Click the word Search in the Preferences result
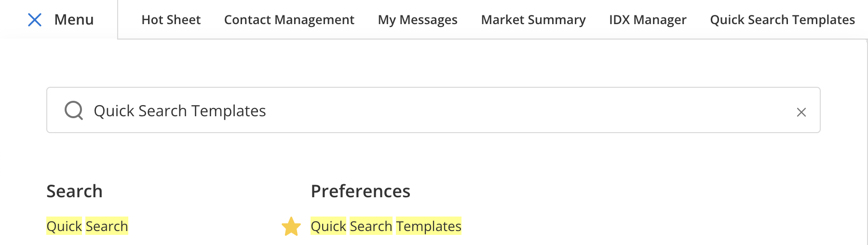Viewport: 868px width, 245px height. [371, 226]
